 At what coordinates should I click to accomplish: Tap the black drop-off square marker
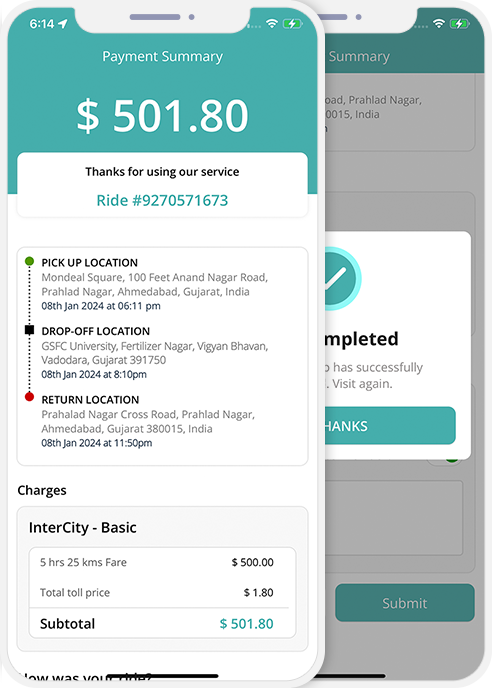[29, 330]
